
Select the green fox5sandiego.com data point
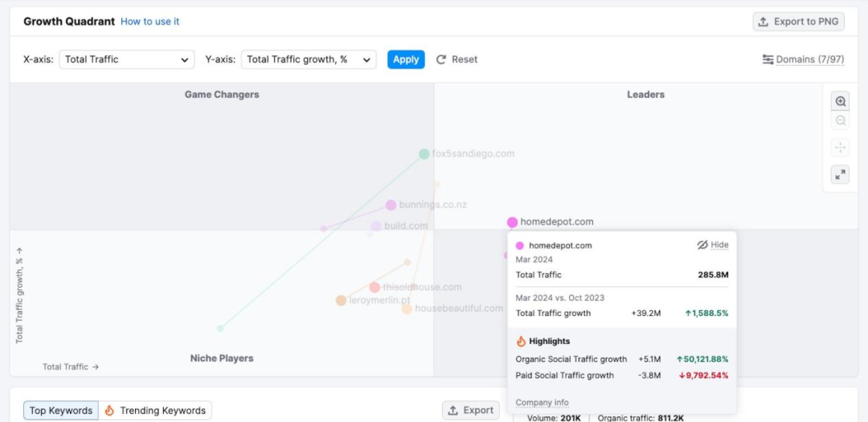coord(424,154)
